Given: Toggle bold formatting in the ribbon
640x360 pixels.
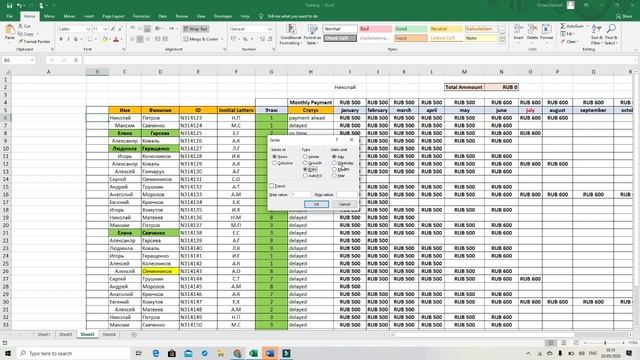Looking at the screenshot, I should (x=61, y=39).
